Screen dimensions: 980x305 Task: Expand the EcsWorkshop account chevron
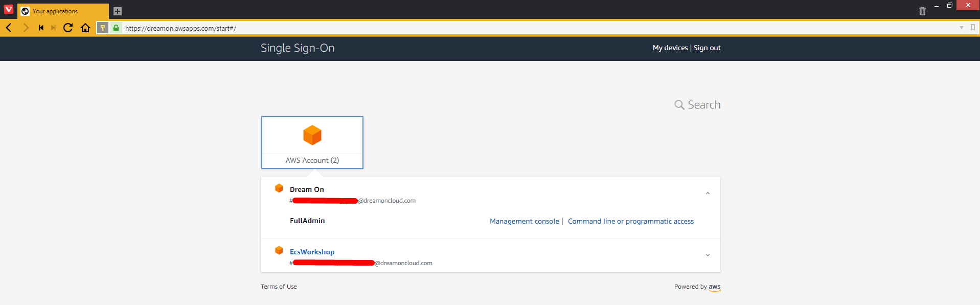tap(708, 255)
